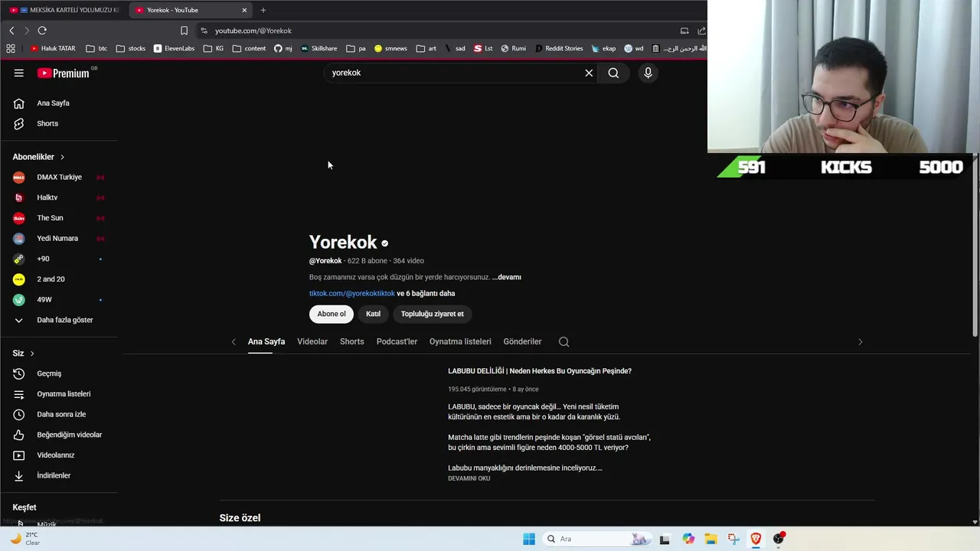
Task: Open Snipping Tool from taskbar
Action: click(733, 539)
